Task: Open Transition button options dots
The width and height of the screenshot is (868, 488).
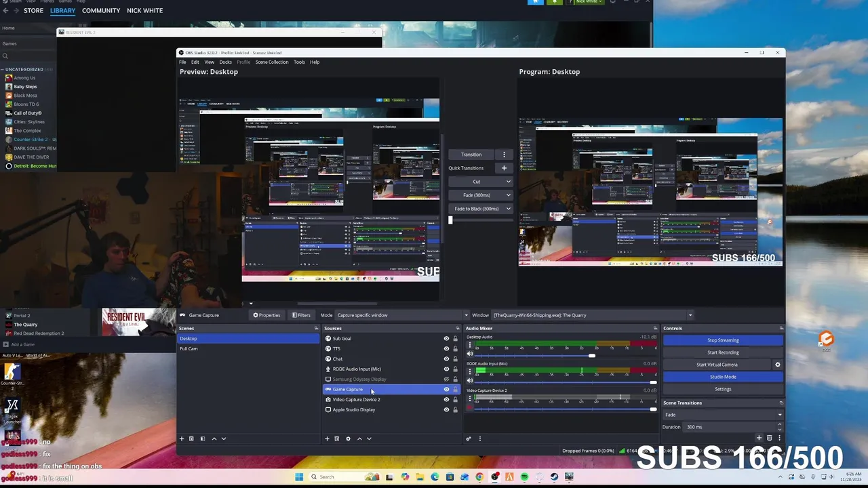Action: click(504, 155)
